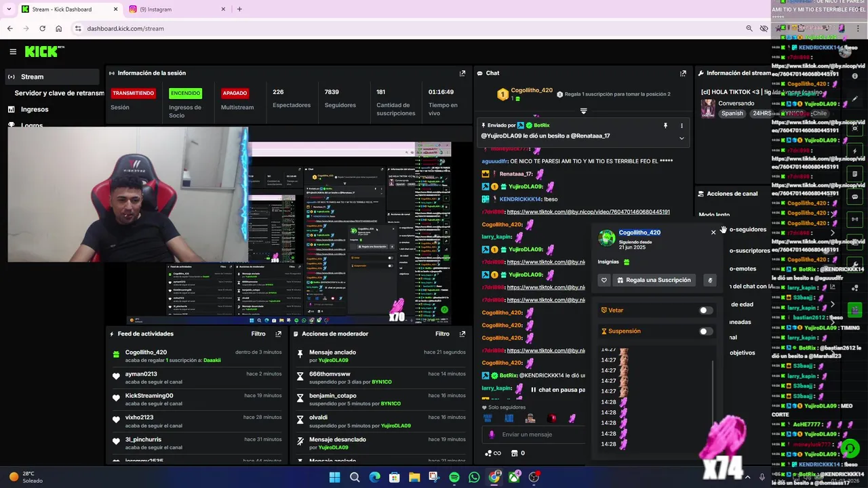Screen dimensions: 868x488
Task: Go to browser home page
Action: 58,28
